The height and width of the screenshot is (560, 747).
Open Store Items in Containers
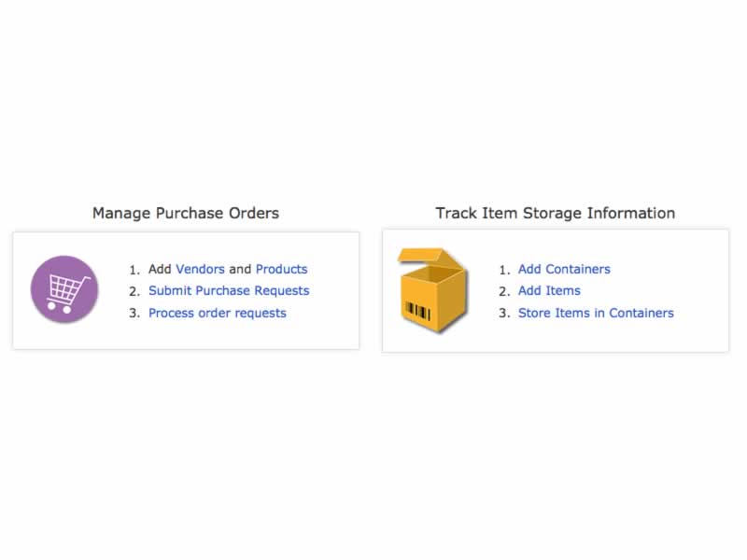[x=596, y=313]
